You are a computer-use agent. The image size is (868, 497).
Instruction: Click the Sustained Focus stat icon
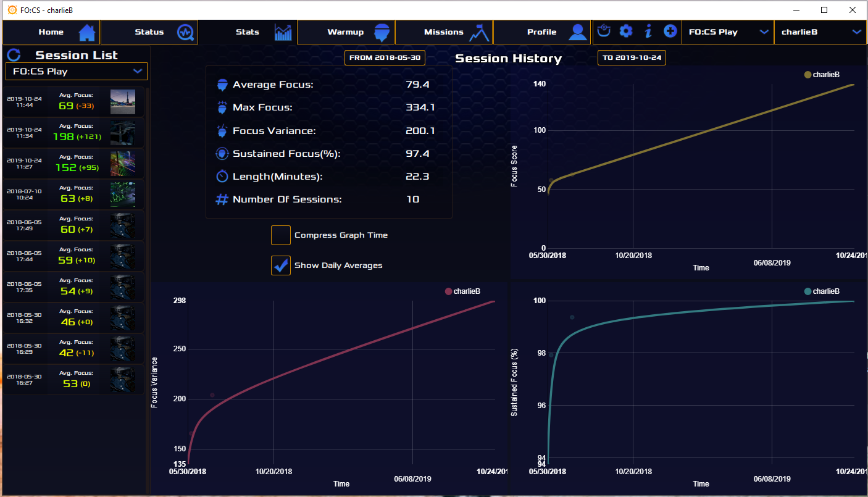click(x=223, y=154)
